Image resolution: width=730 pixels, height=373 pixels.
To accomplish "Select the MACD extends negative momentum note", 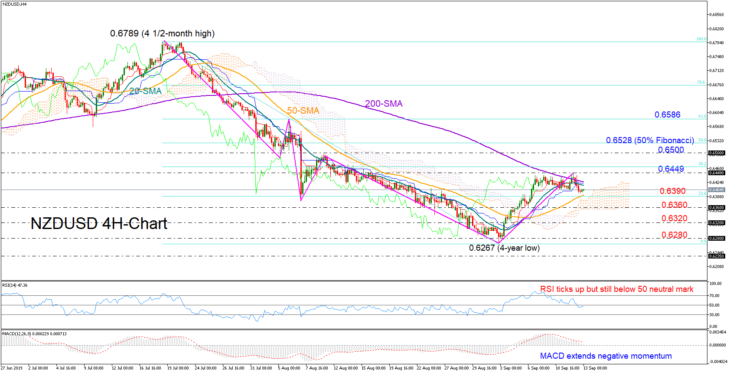I will 605,356.
